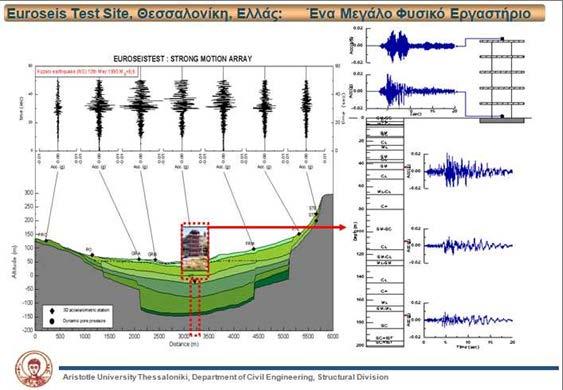Click the black dot sensor at the building frame base
Viewport: 563px width, 390px height.
click(502, 116)
